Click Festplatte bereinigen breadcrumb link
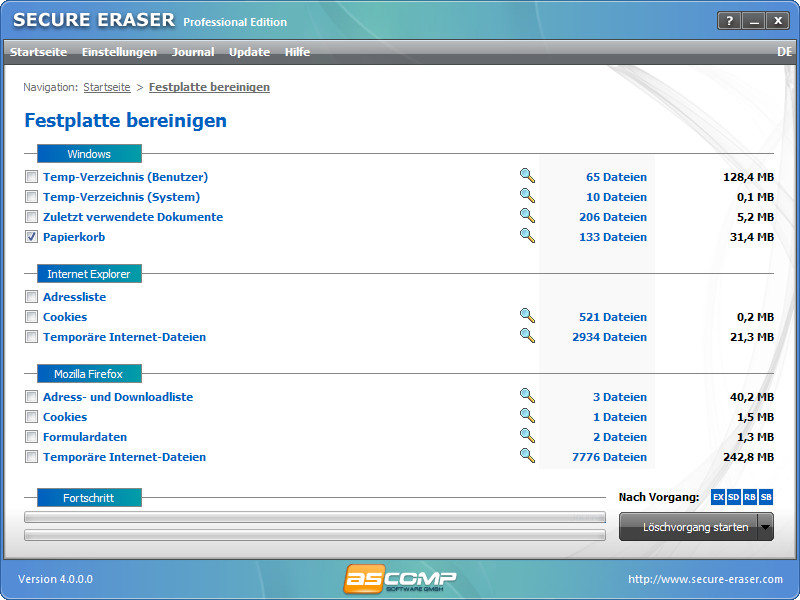This screenshot has height=600, width=800. point(209,87)
